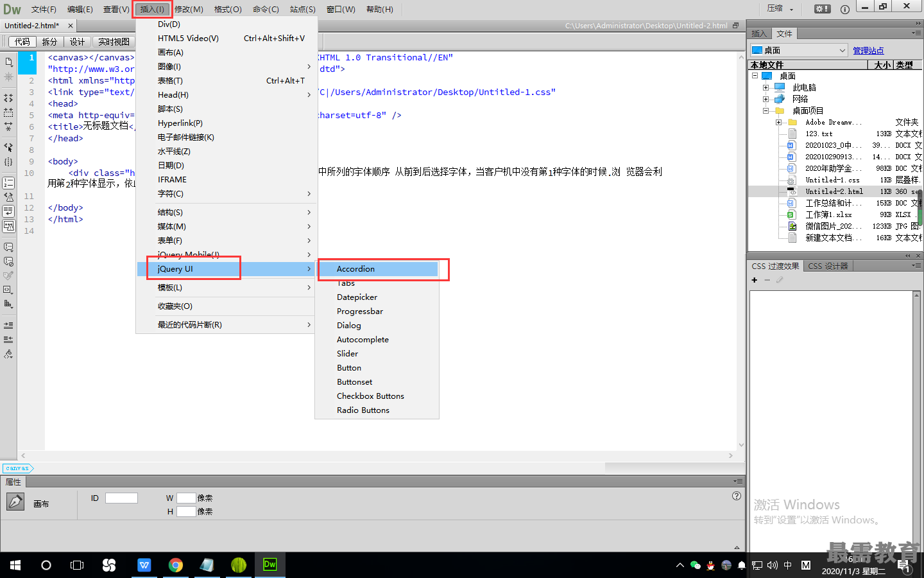The height and width of the screenshot is (578, 924).
Task: Click the Windows Start button
Action: [x=15, y=565]
